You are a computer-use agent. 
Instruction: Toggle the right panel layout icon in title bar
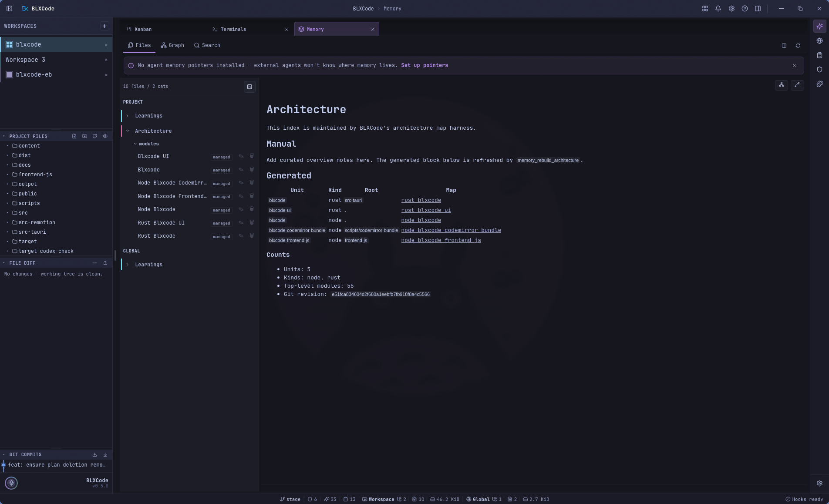coord(758,9)
